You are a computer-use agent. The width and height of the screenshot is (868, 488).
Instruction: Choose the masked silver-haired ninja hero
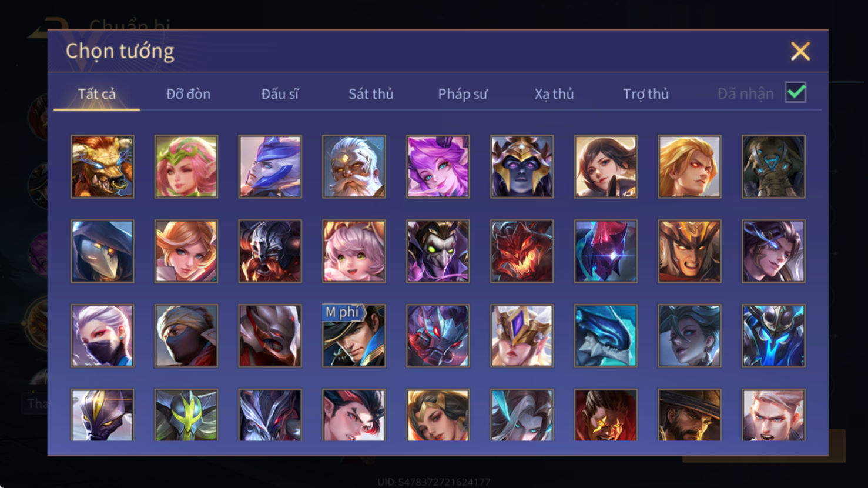click(102, 336)
